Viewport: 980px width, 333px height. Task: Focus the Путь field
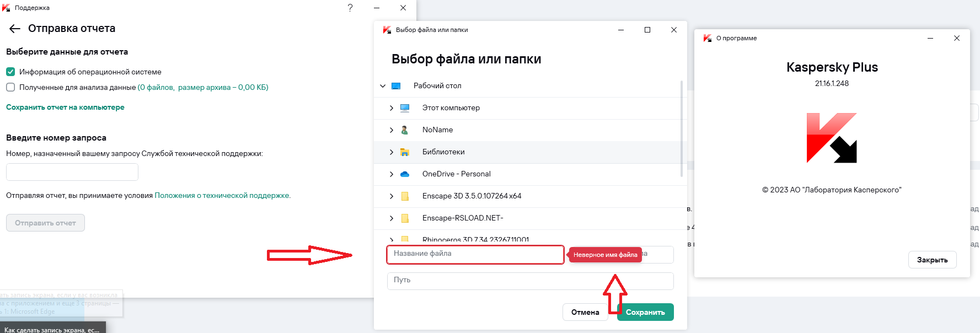click(531, 281)
